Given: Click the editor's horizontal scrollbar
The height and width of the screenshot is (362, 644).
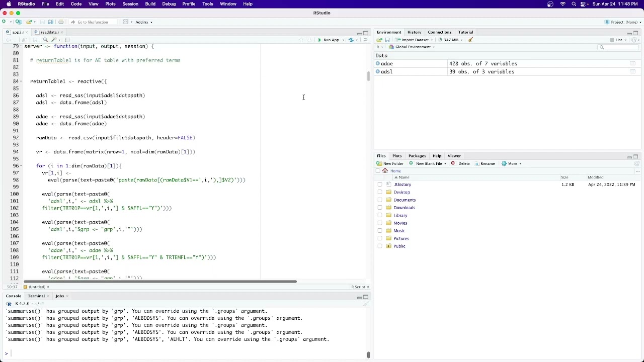Looking at the screenshot, I should click(x=160, y=282).
